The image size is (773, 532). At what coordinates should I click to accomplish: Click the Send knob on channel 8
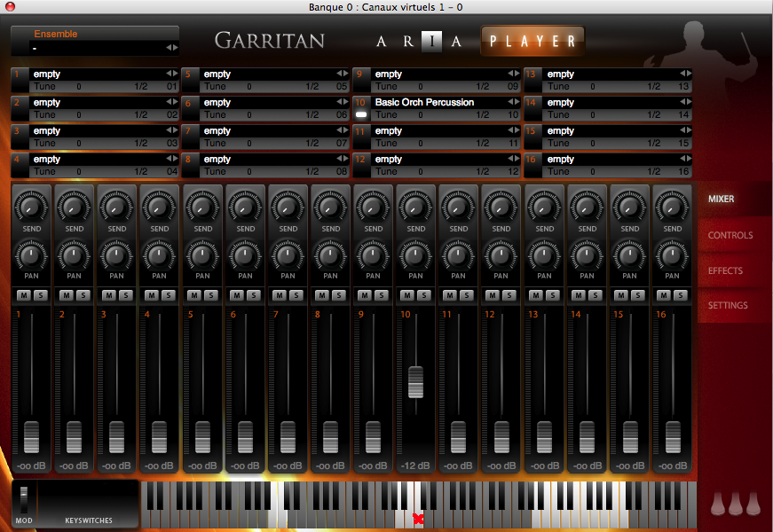330,208
